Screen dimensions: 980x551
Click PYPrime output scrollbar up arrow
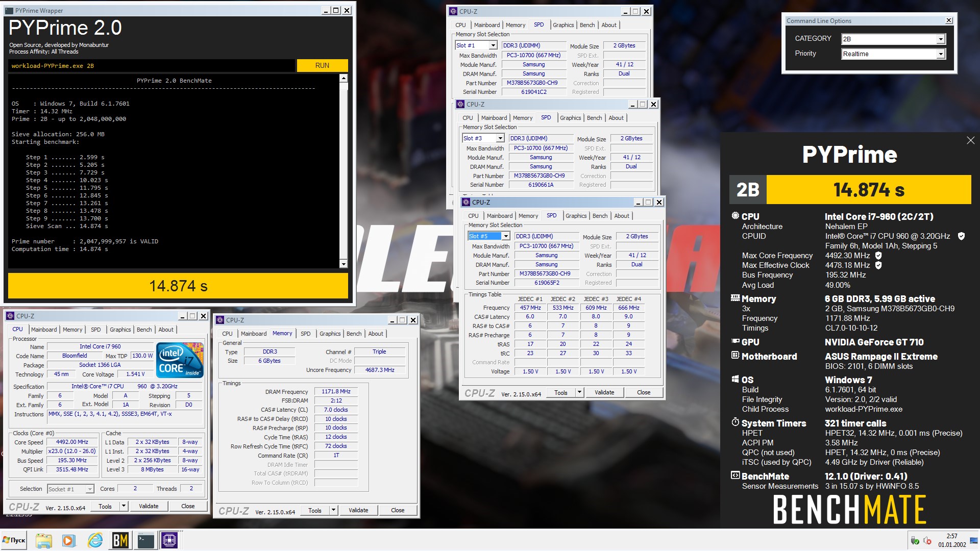(343, 78)
